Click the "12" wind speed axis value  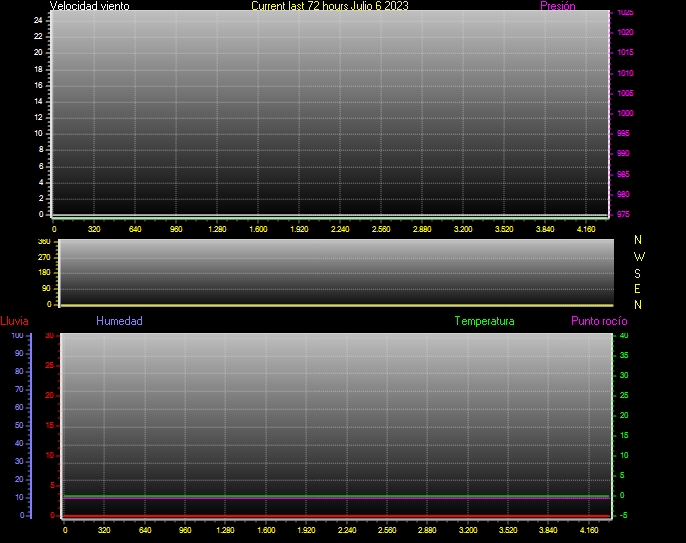point(38,117)
